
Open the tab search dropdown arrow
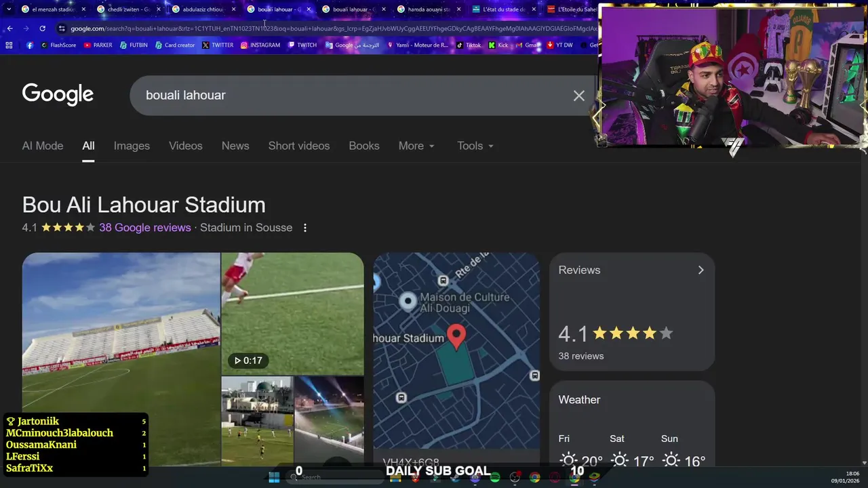point(8,9)
